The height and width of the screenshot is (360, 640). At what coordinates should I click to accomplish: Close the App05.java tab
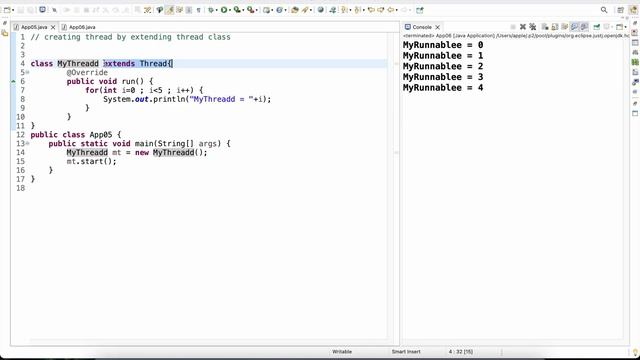[53, 27]
